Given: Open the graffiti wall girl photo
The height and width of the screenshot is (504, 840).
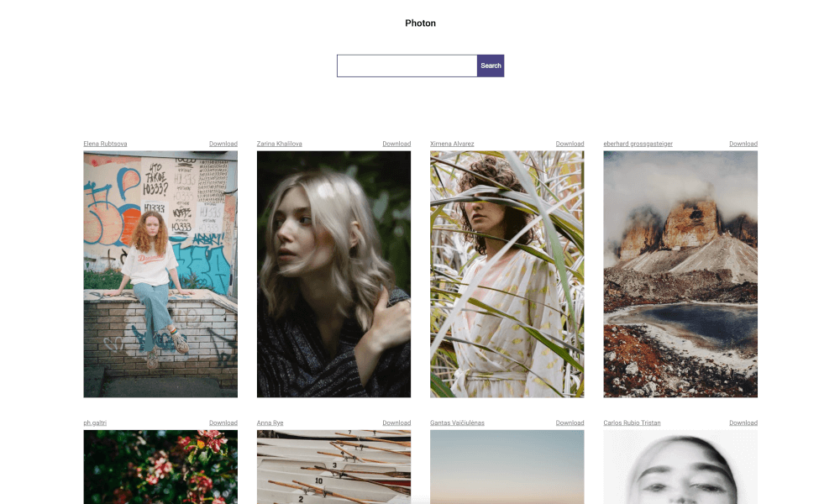Looking at the screenshot, I should 160,274.
